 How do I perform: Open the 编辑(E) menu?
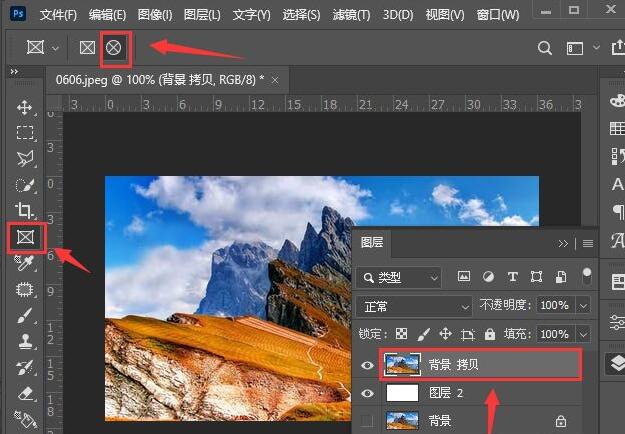click(x=108, y=15)
